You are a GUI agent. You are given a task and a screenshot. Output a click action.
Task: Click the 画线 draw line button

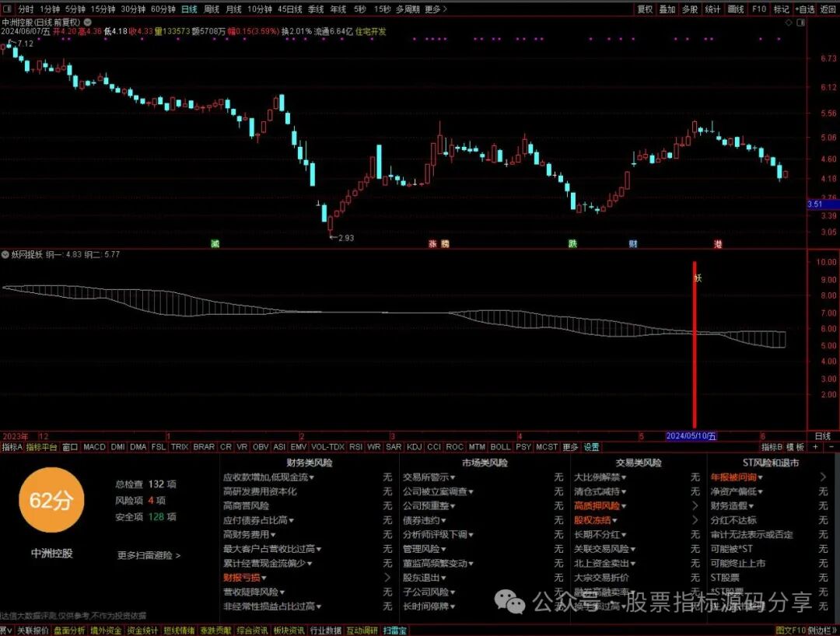click(736, 9)
